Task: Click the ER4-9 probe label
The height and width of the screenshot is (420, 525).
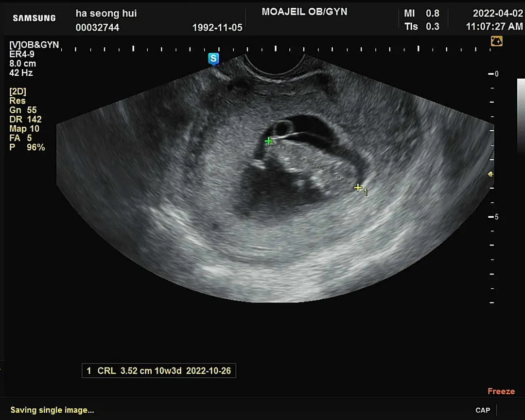Action: [x=22, y=54]
